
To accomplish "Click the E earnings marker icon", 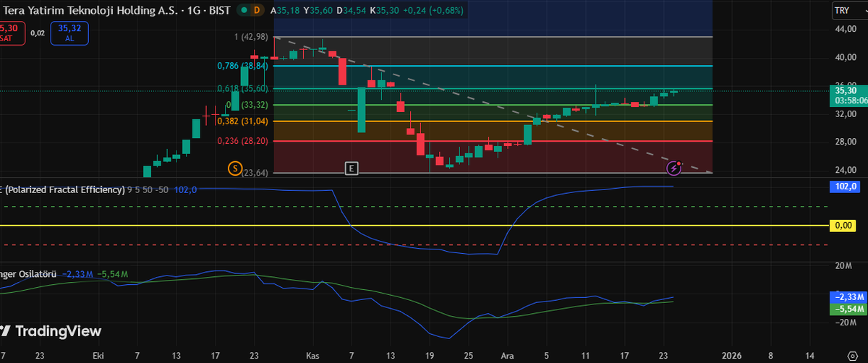I will coord(352,168).
